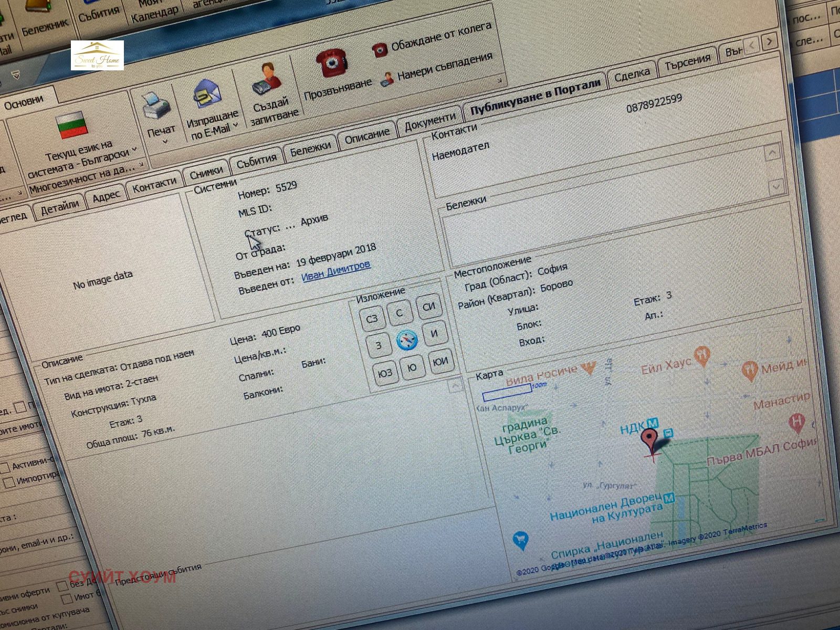This screenshot has width=840, height=630.
Task: Toggle the З west exposure button
Action: pos(378,345)
